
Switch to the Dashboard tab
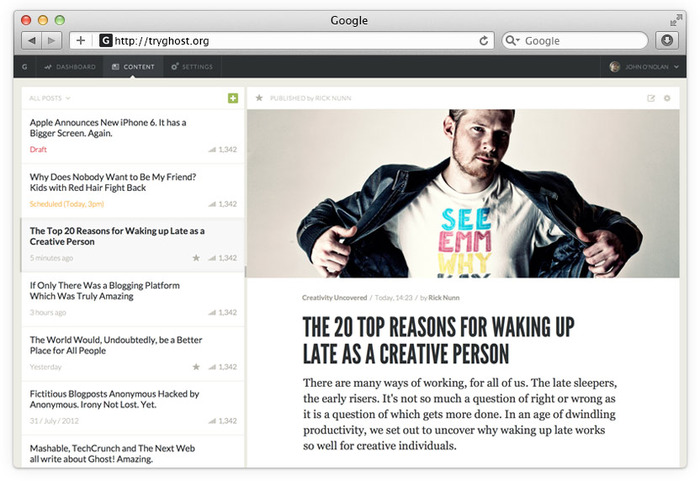coord(70,67)
